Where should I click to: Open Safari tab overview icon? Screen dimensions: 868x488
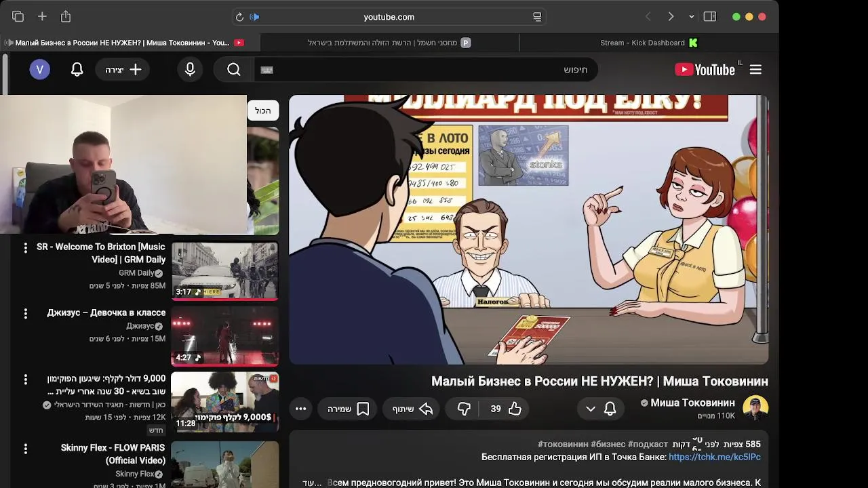pyautogui.click(x=18, y=16)
